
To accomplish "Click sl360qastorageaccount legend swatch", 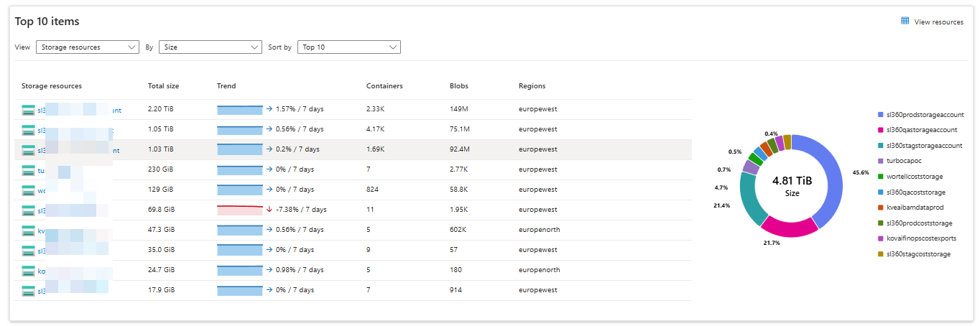I will [881, 130].
